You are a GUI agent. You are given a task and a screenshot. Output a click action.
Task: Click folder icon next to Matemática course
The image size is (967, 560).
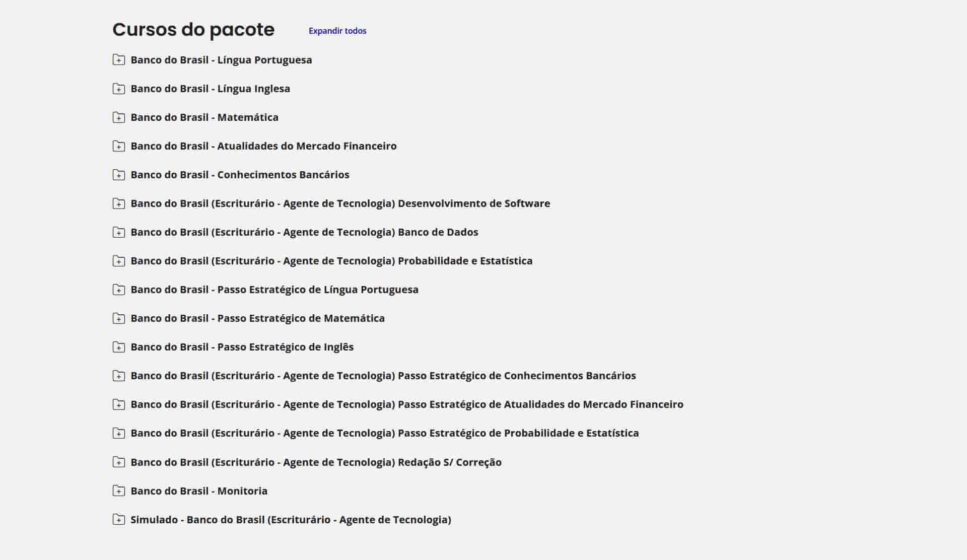[x=118, y=117]
